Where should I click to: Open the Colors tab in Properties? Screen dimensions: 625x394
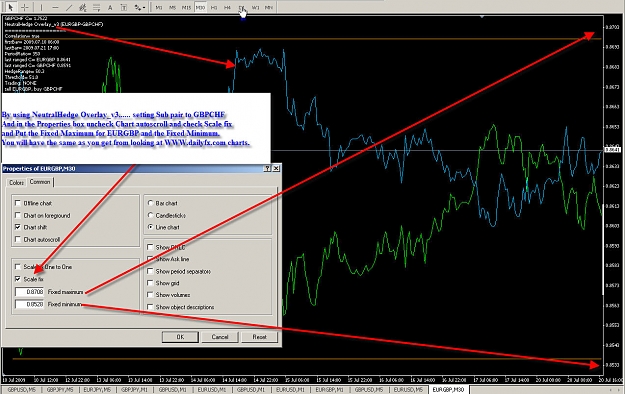pos(16,183)
